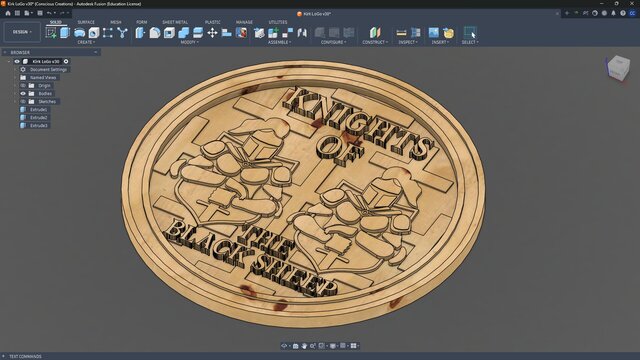Switch to the Plastic tab
640x360 pixels.
(213, 22)
